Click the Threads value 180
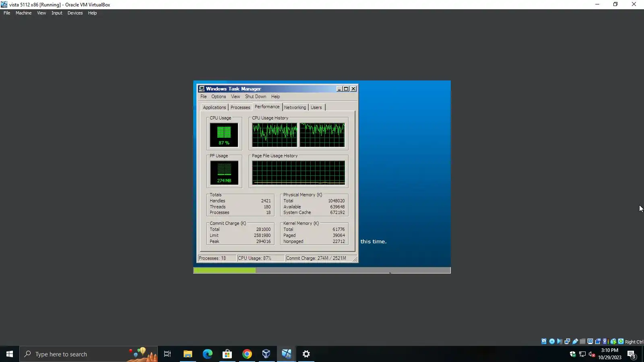Viewport: 644px width, 362px height. coord(267,207)
